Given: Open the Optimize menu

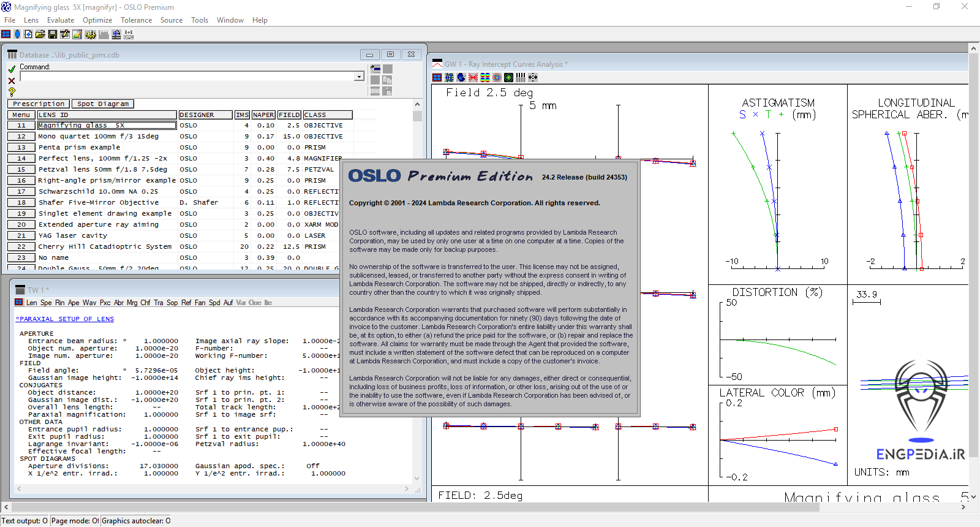Looking at the screenshot, I should [97, 20].
